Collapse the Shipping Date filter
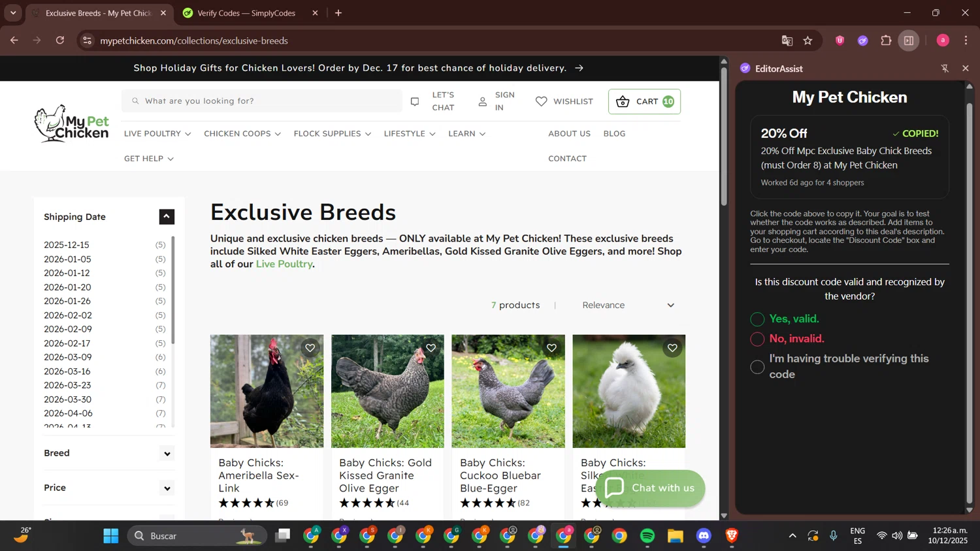Image resolution: width=980 pixels, height=551 pixels. click(167, 217)
